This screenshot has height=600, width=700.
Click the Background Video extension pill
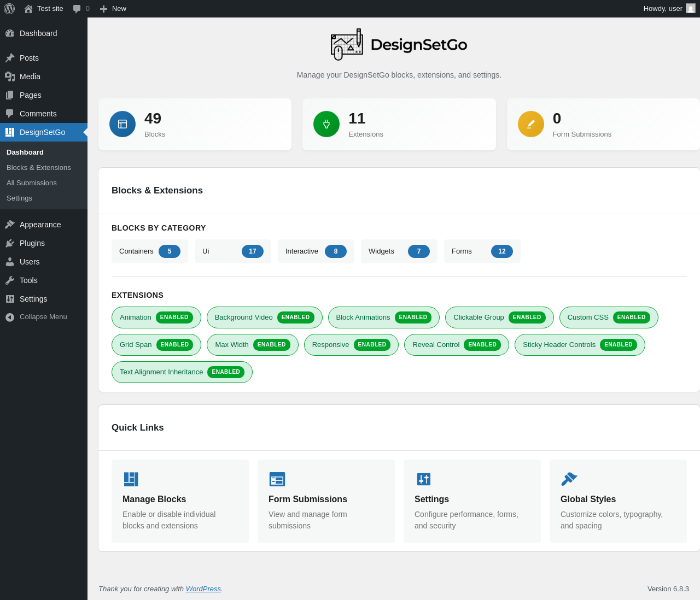click(265, 317)
